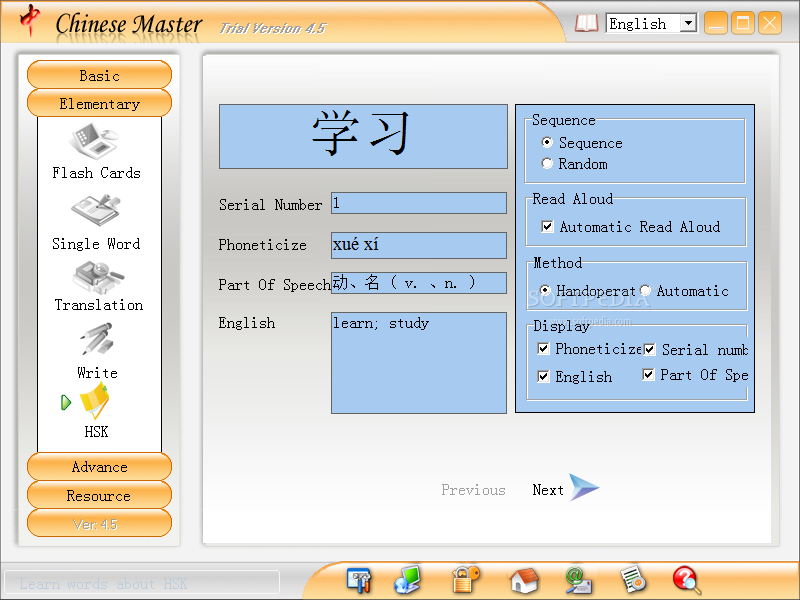800x600 pixels.
Task: Click the Trial Version 4.5 text
Action: point(272,29)
